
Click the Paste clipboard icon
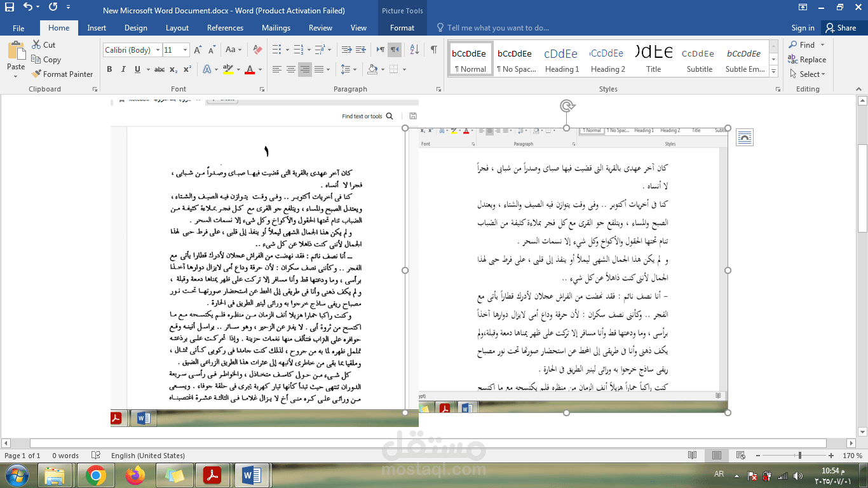pyautogui.click(x=16, y=51)
